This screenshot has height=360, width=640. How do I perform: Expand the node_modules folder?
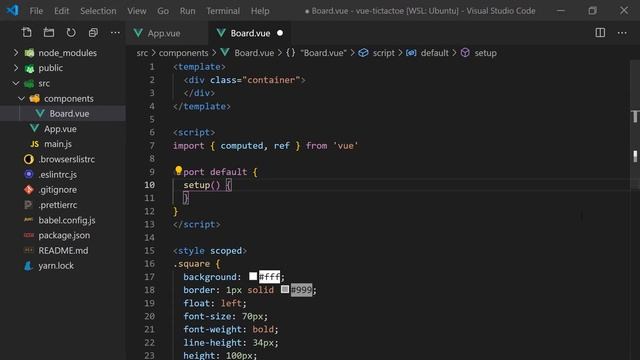[x=16, y=53]
